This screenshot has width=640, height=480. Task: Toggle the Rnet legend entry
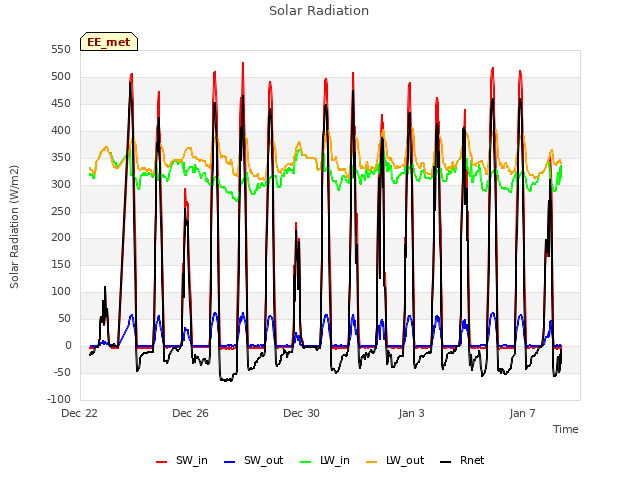(x=462, y=461)
